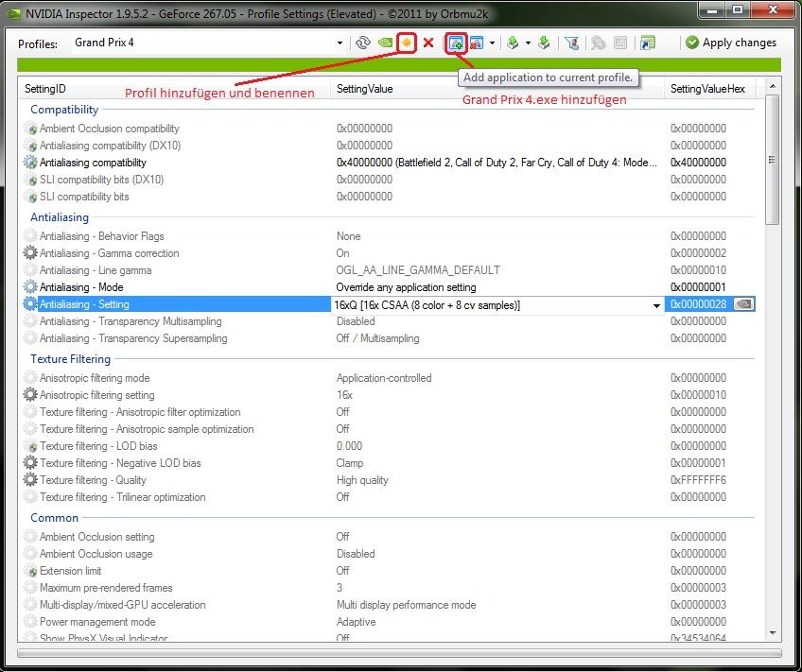Screen dimensions: 802x672
Task: Select the Ambient Occlusion usage row
Action: click(x=389, y=554)
